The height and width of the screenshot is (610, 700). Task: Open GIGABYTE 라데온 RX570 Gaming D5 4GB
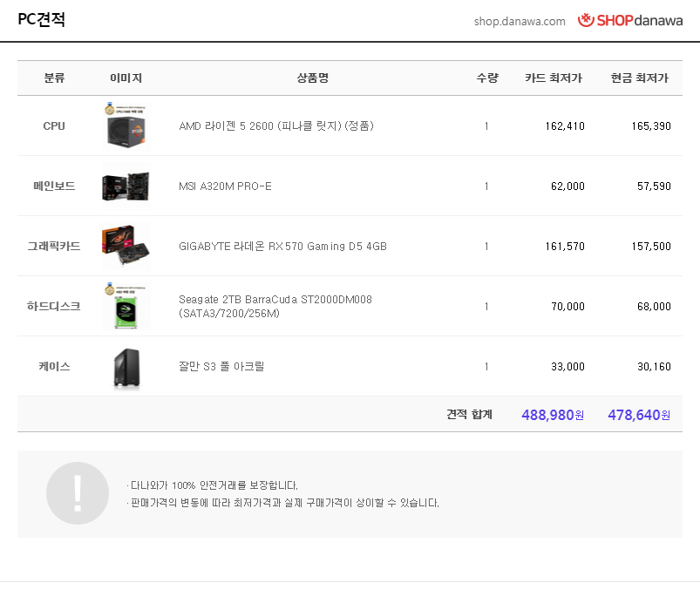[282, 247]
